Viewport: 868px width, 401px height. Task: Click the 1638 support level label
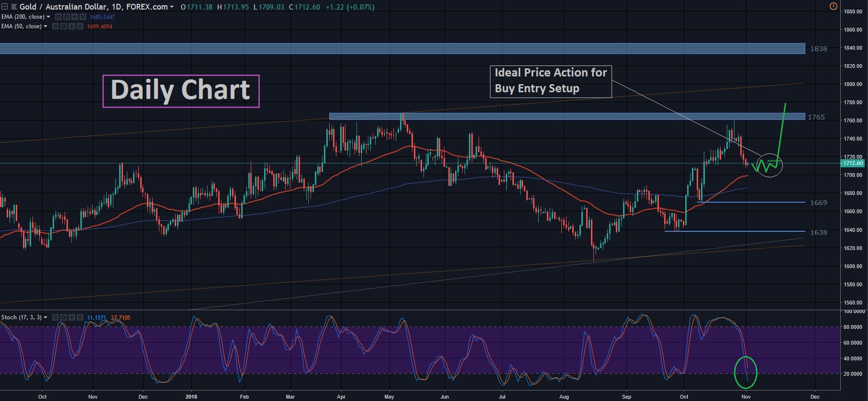(818, 232)
